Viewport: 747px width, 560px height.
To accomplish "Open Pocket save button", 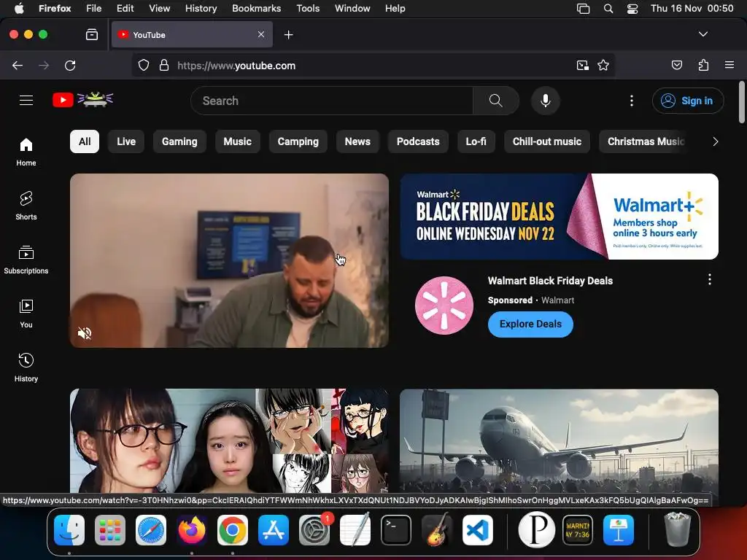I will pos(676,65).
